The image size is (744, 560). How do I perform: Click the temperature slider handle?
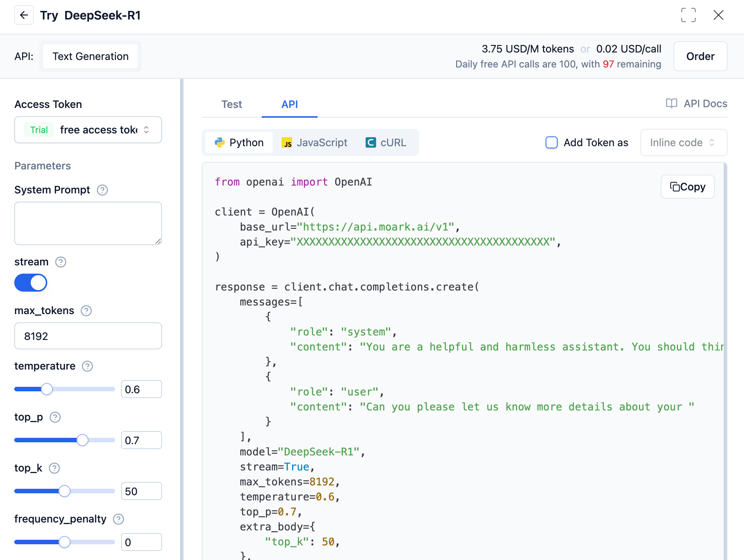47,389
